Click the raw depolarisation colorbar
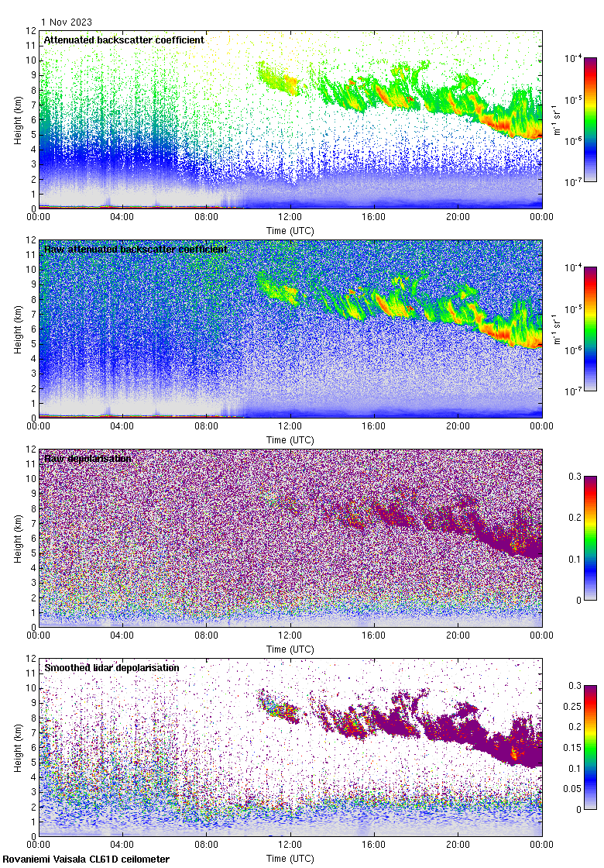The image size is (604, 868). (x=590, y=538)
